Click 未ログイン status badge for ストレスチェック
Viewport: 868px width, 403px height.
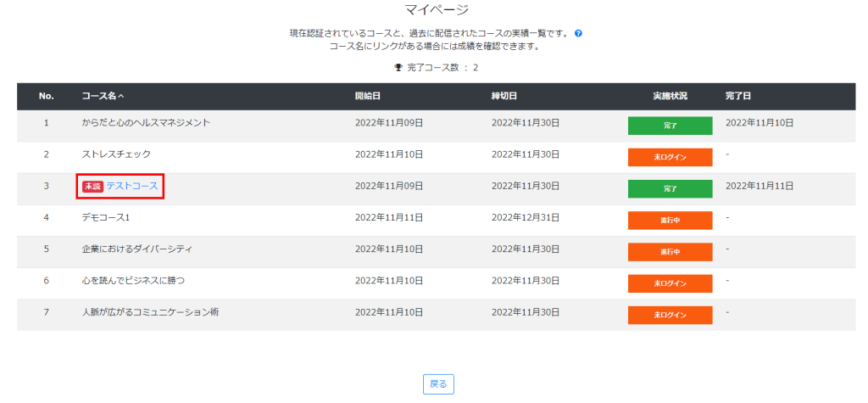(670, 157)
